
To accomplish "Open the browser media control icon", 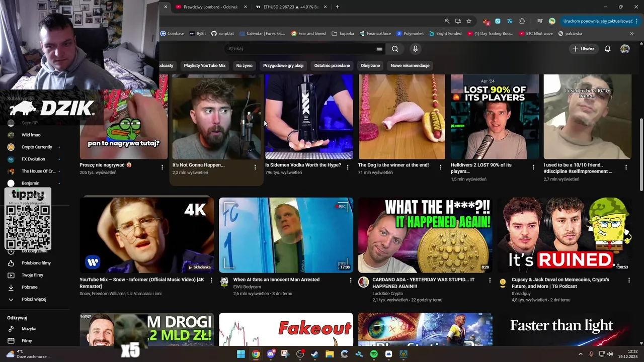I will tap(540, 21).
